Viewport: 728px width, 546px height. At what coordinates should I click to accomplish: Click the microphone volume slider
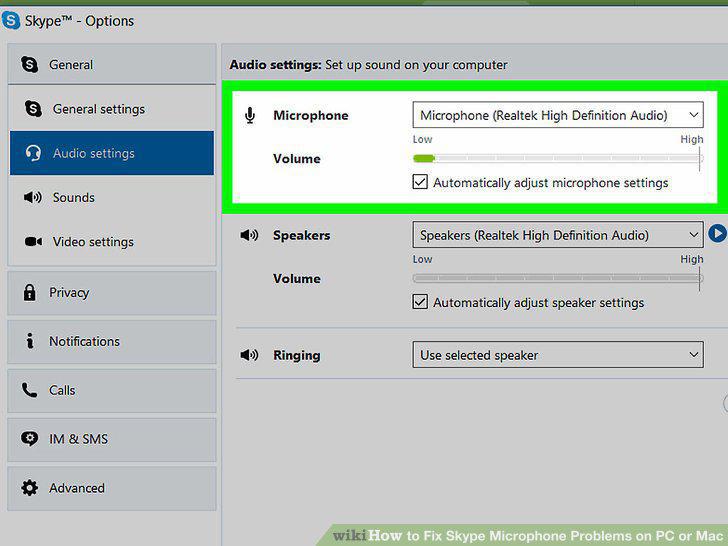(558, 158)
